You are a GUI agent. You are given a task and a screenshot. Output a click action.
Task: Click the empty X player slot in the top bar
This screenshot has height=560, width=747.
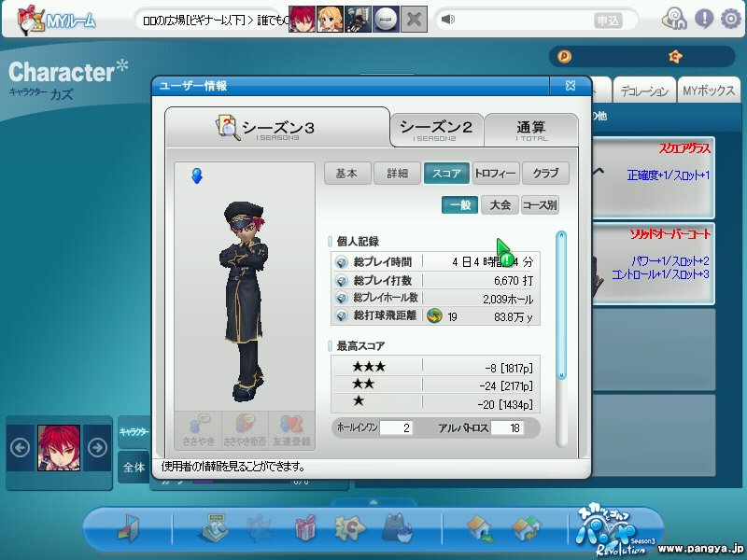(414, 19)
